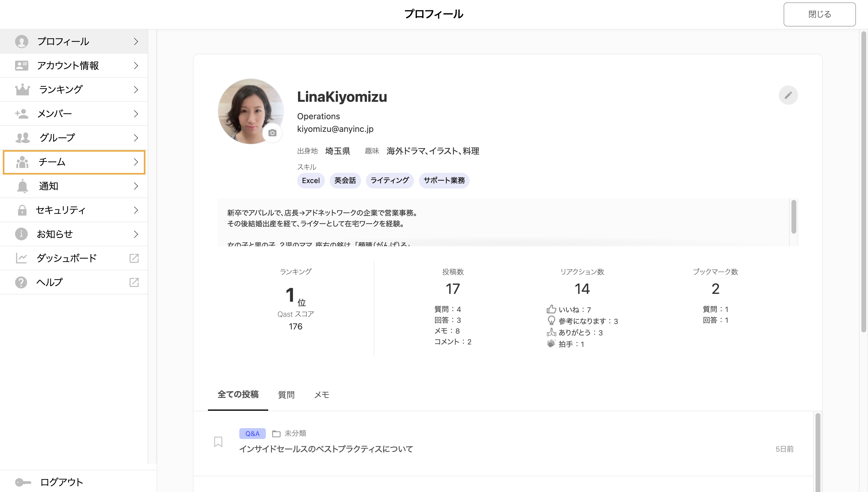Switch to the 全ての投稿 tab
Viewport: 868px width, 492px height.
point(238,394)
